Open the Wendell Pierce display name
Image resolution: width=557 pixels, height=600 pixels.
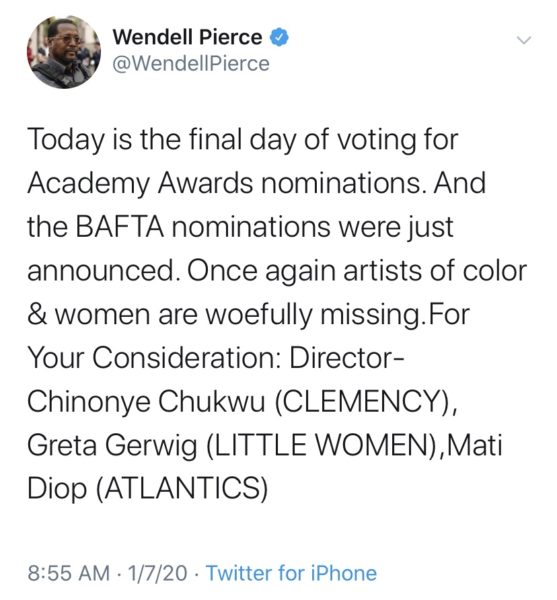(x=187, y=38)
